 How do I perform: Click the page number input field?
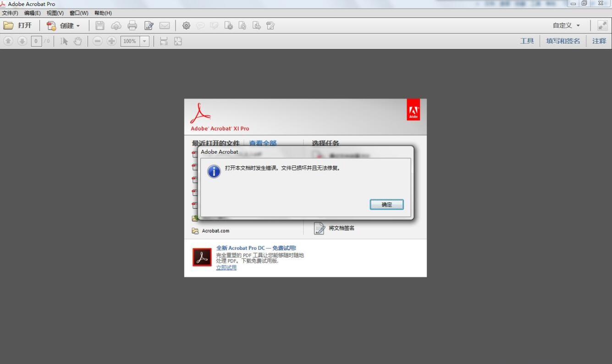(36, 41)
